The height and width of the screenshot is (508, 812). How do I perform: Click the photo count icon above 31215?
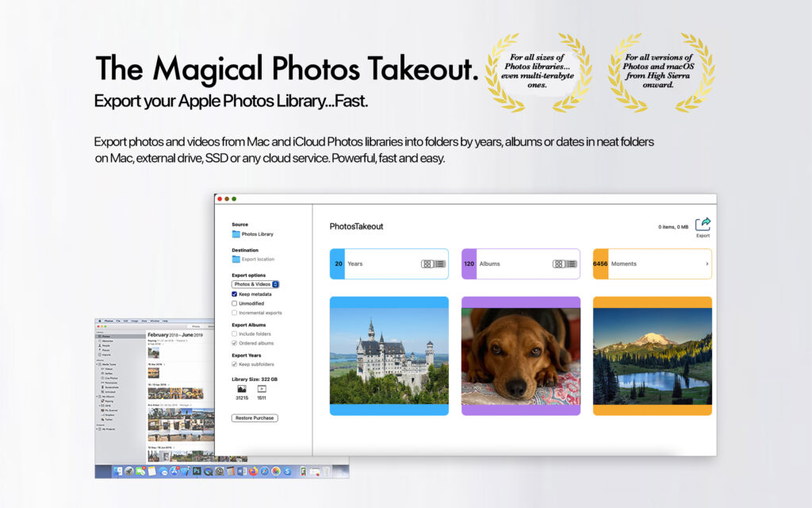pyautogui.click(x=241, y=389)
